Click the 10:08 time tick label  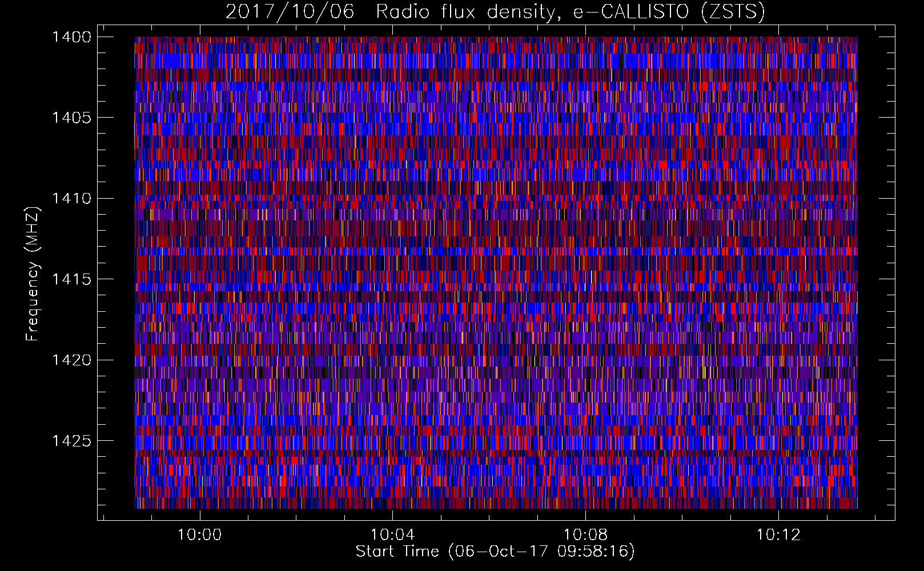tap(585, 535)
